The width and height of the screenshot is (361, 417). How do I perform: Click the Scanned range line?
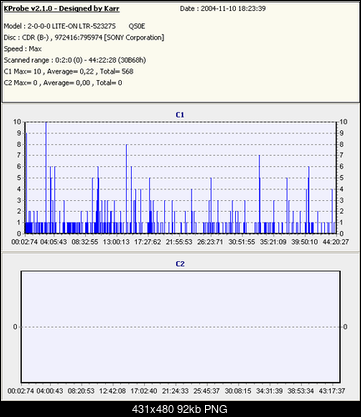click(75, 60)
